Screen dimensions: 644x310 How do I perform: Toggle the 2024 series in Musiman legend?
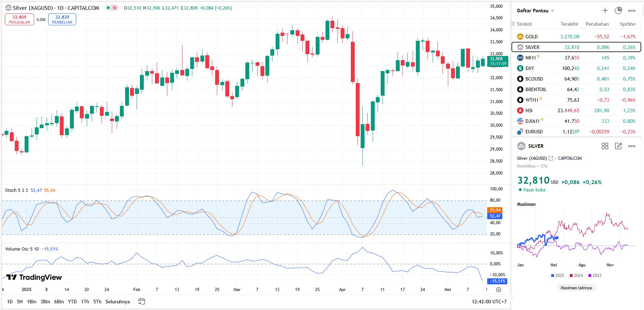pyautogui.click(x=576, y=276)
